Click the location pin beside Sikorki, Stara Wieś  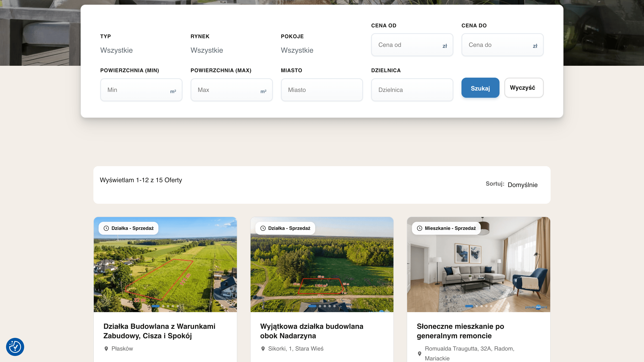(x=263, y=349)
